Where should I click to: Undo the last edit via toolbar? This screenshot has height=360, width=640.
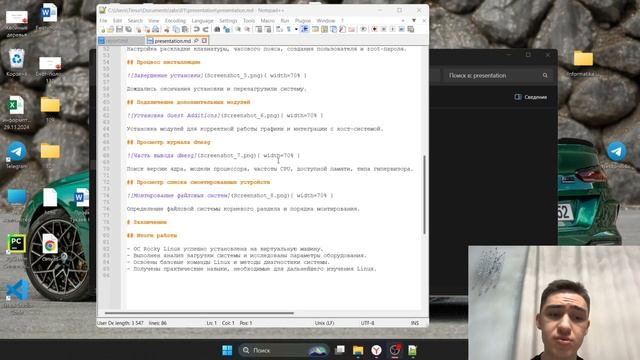pyautogui.click(x=196, y=29)
